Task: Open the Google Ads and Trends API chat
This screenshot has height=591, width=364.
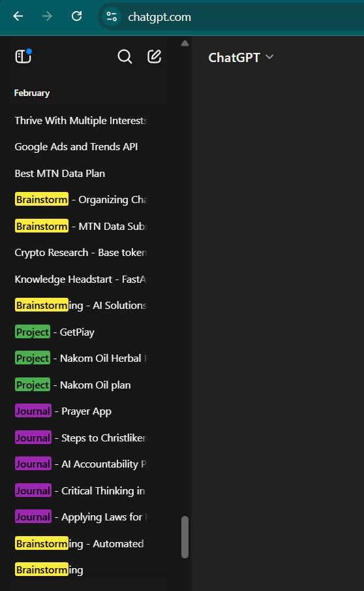Action: [80, 147]
